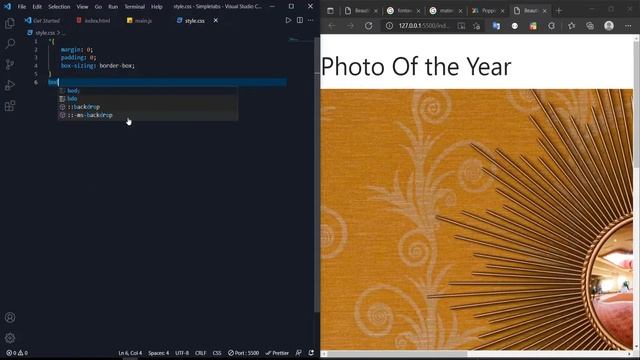The height and width of the screenshot is (360, 640).
Task: Open the Terminal menu
Action: click(135, 7)
